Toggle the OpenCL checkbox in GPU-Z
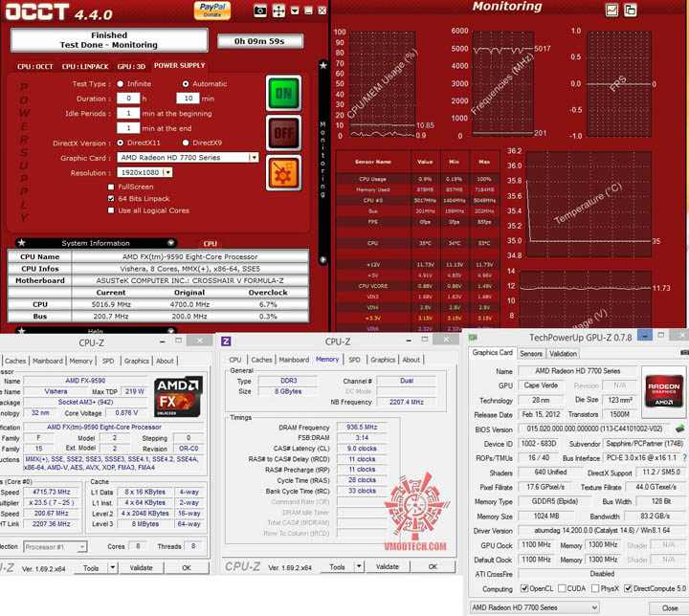 pyautogui.click(x=524, y=588)
